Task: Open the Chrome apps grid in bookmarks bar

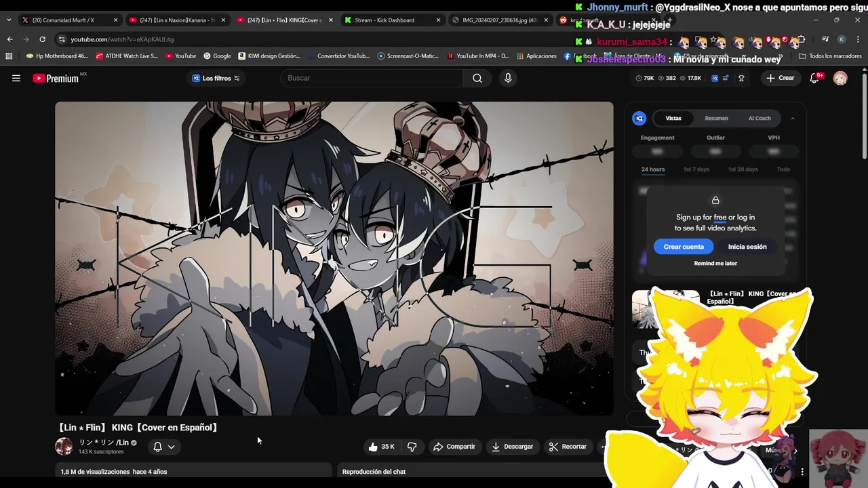Action: click(x=9, y=56)
